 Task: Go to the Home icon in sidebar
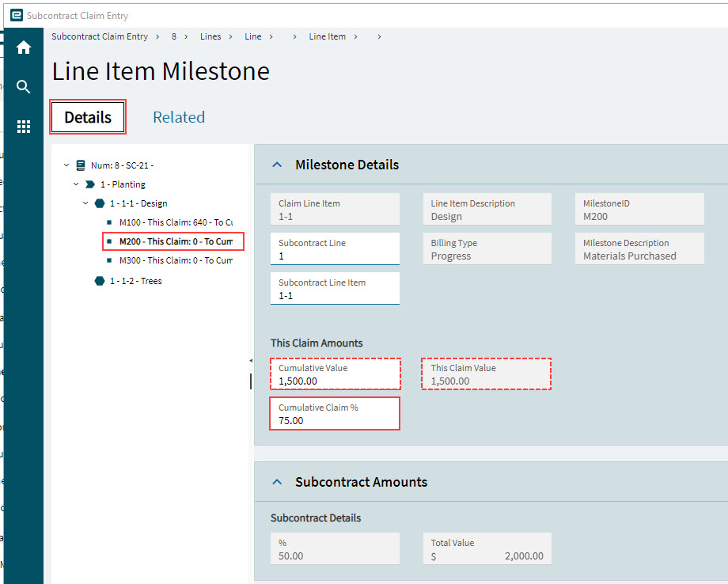pyautogui.click(x=23, y=47)
